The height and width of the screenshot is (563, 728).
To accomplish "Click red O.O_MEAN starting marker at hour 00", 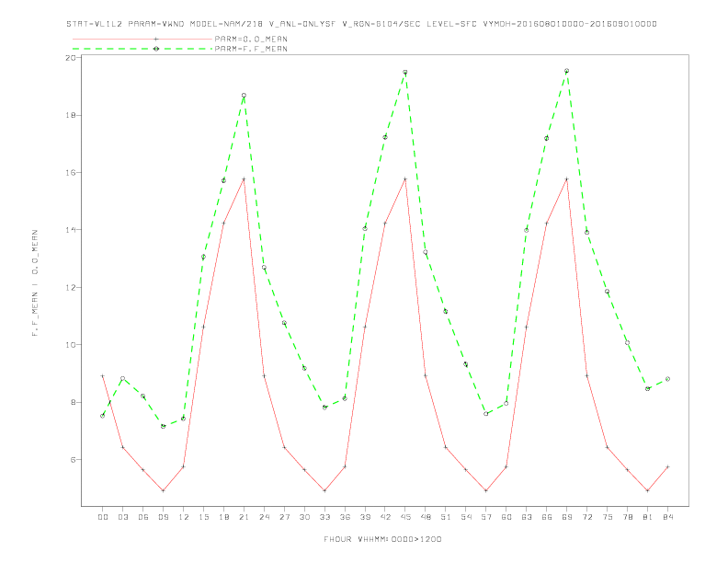I will pos(103,376).
